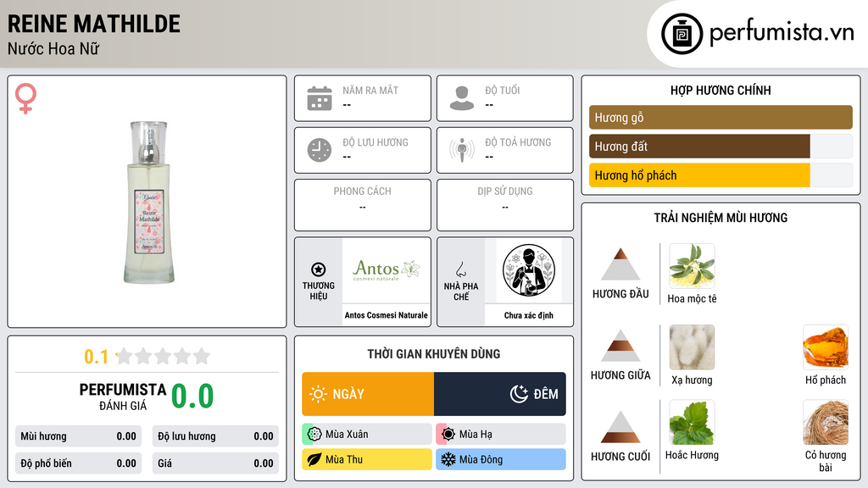The width and height of the screenshot is (868, 488).
Task: Click the Nước Hoa Nữ subtitle
Action: click(53, 49)
